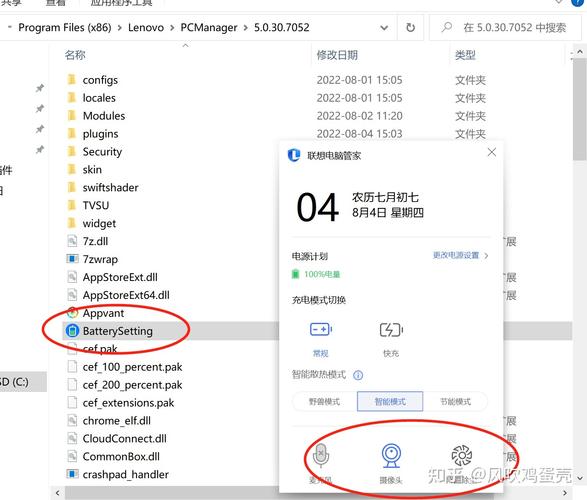Expand chevron after Program Files (x86) breadcrumb
Viewport: 587px width, 500px height.
point(120,28)
